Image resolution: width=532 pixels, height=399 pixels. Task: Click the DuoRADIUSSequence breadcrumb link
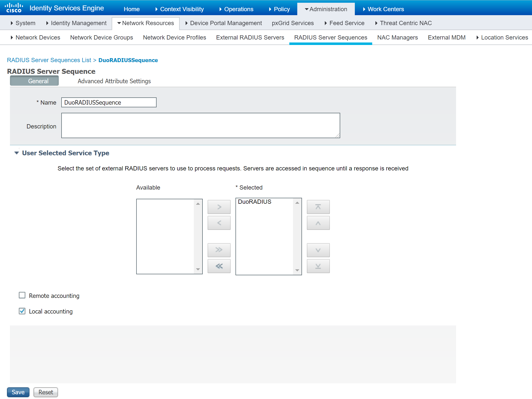pos(141,60)
